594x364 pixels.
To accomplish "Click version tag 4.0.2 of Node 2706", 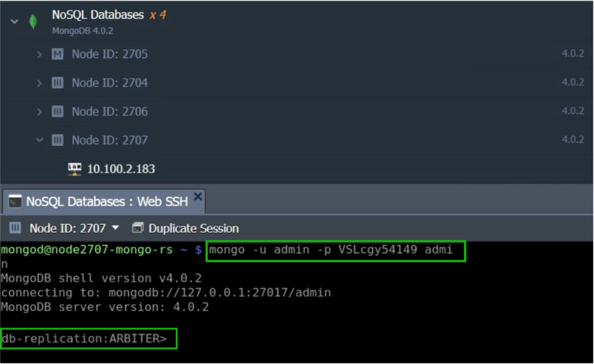I will [573, 111].
